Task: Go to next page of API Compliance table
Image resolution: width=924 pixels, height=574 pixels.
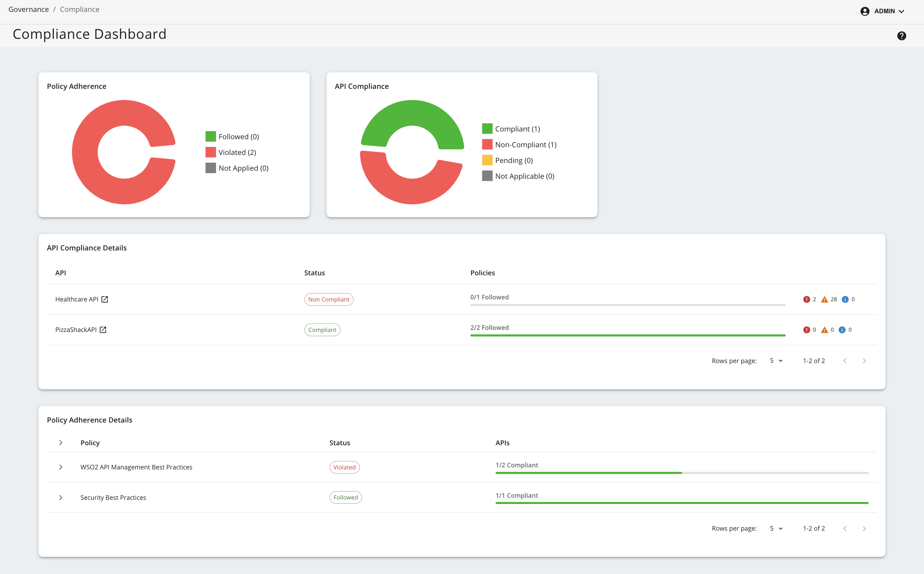Action: click(864, 361)
